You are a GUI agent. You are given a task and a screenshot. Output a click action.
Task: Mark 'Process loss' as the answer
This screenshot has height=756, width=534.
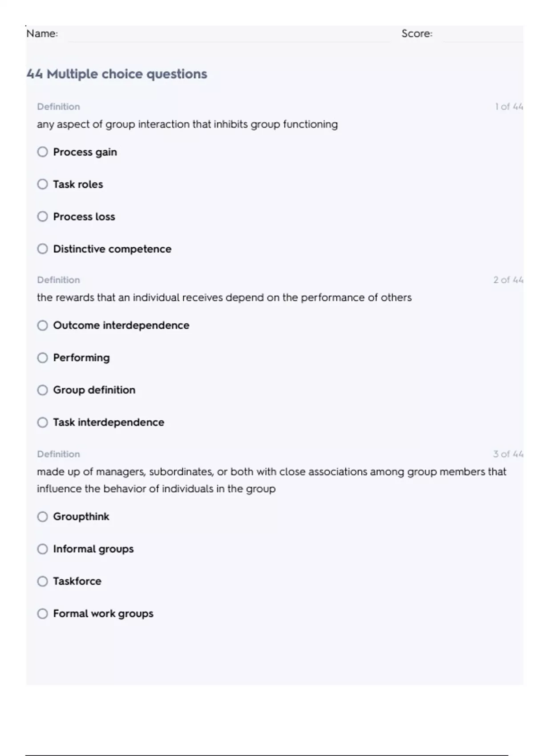(42, 217)
